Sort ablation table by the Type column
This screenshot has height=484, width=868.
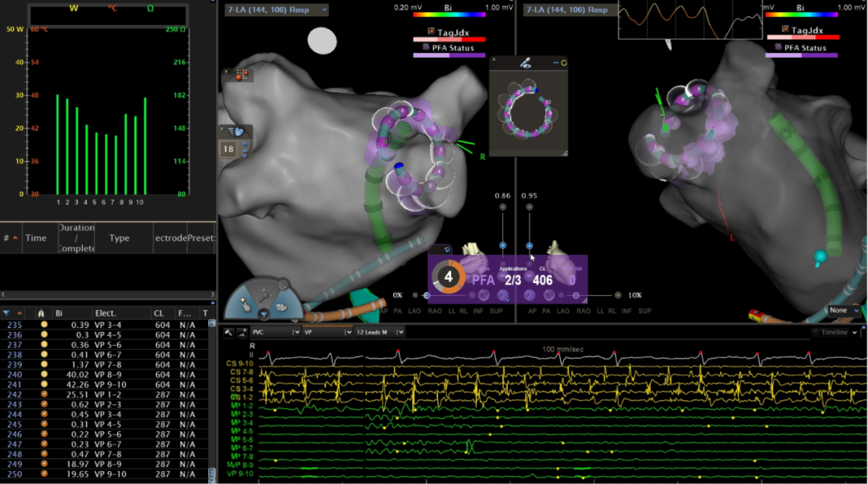119,238
